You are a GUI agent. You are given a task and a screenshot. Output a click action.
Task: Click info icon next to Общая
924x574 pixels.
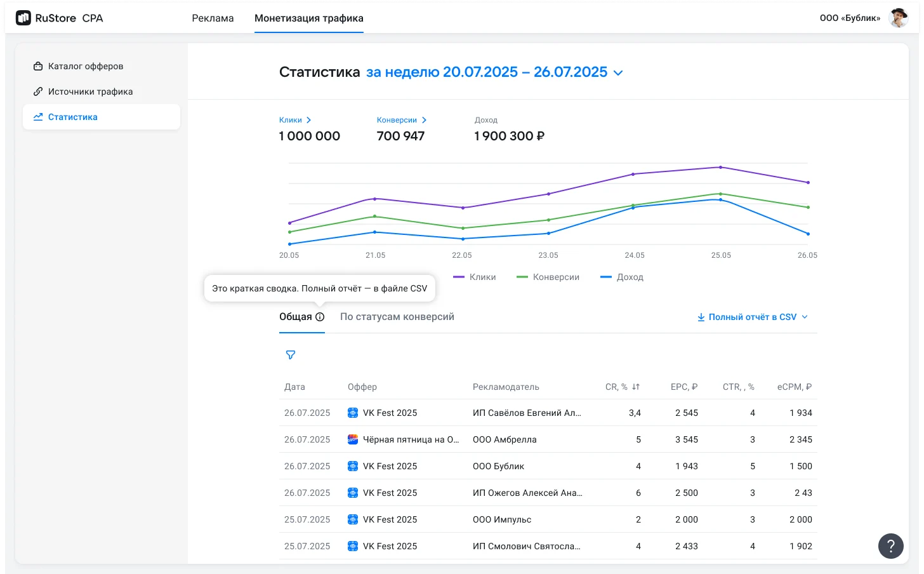(x=320, y=317)
